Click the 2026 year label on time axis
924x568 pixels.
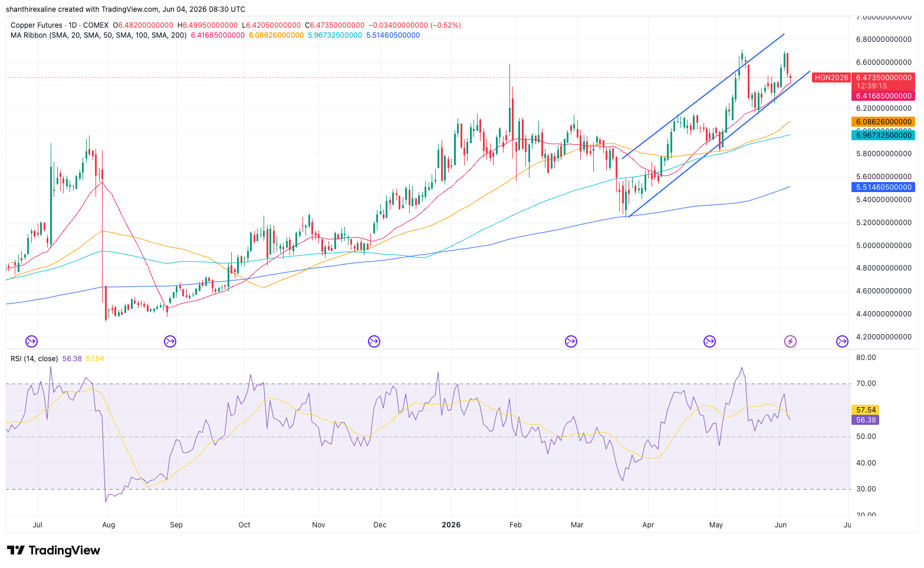(x=451, y=525)
